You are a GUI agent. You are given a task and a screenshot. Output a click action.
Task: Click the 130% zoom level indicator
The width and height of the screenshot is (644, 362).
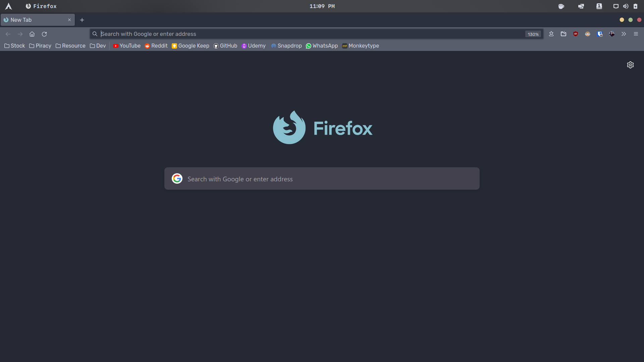pyautogui.click(x=533, y=34)
